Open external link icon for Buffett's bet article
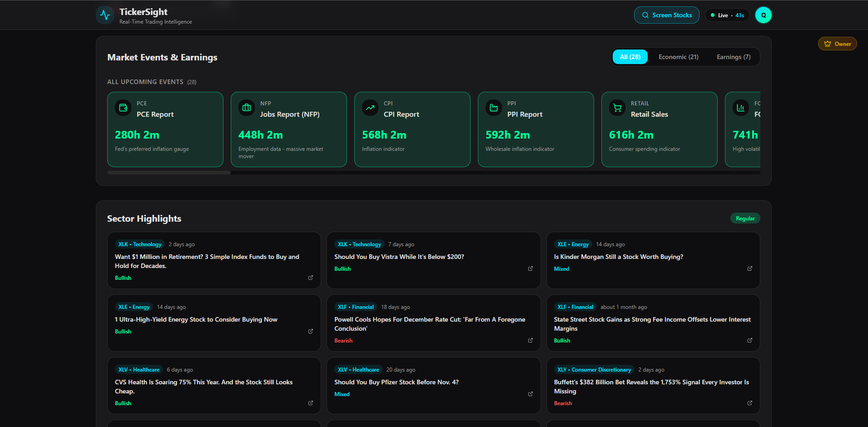This screenshot has height=427, width=868. [750, 403]
